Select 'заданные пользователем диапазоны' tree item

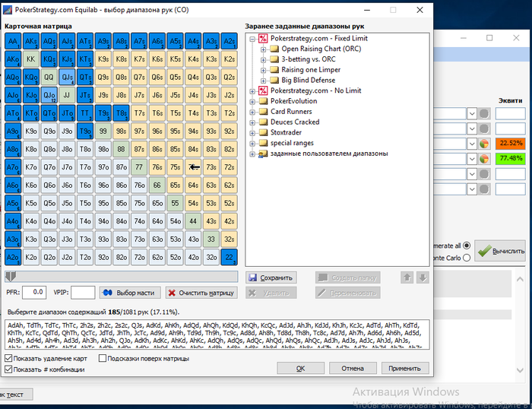point(329,154)
